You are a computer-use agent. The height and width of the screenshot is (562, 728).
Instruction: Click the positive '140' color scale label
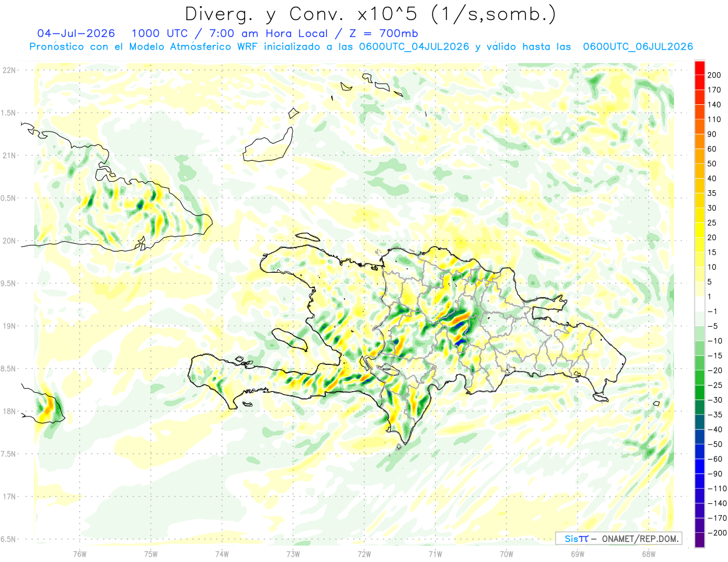[715, 105]
